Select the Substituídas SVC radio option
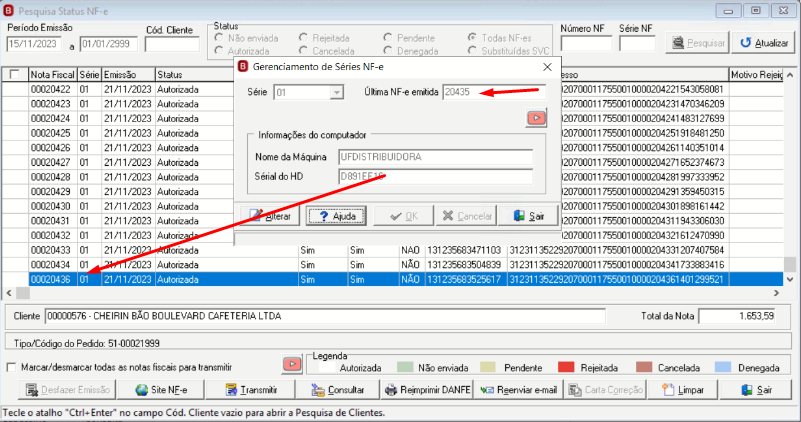The height and width of the screenshot is (422, 801). point(473,51)
